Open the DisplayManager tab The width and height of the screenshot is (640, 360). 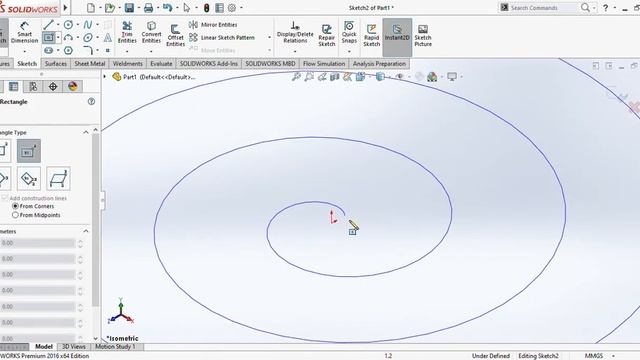point(73,87)
